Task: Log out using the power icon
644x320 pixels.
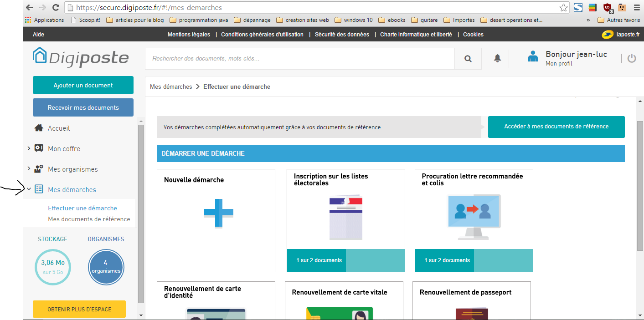Action: (632, 58)
